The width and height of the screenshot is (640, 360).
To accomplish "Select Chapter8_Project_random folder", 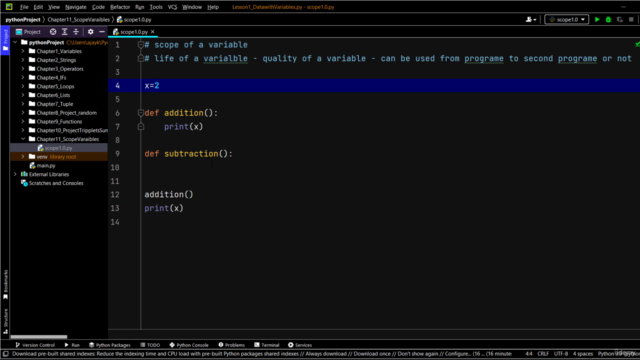I will point(67,113).
